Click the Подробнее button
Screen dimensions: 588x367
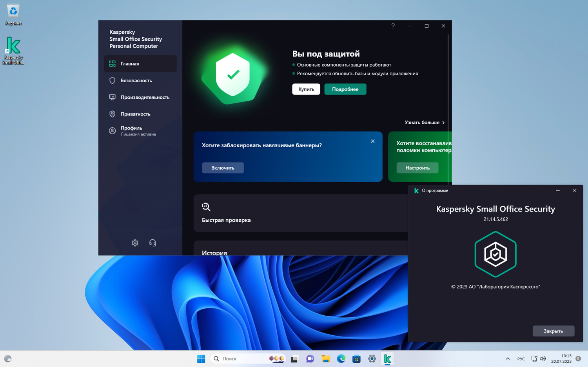tap(345, 89)
